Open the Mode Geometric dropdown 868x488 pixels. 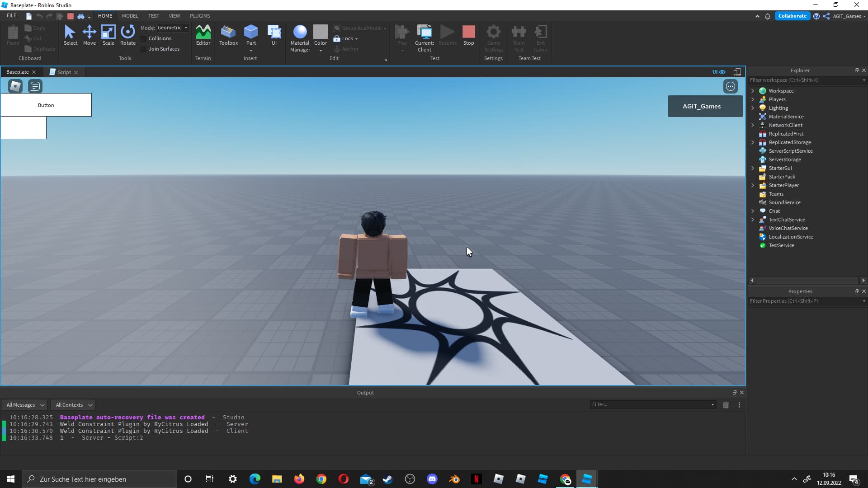coord(173,28)
